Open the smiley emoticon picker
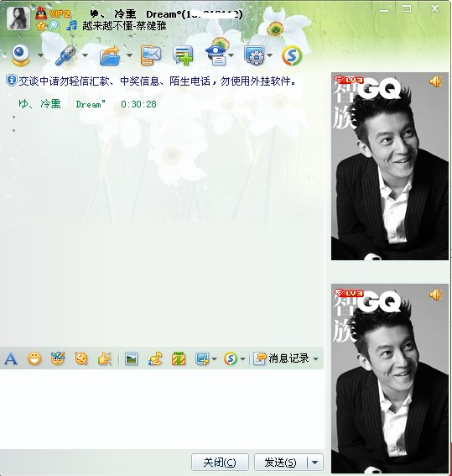 [34, 358]
